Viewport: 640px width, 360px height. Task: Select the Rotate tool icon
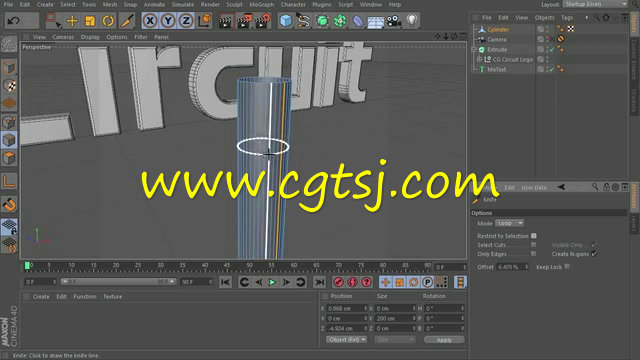click(108, 20)
